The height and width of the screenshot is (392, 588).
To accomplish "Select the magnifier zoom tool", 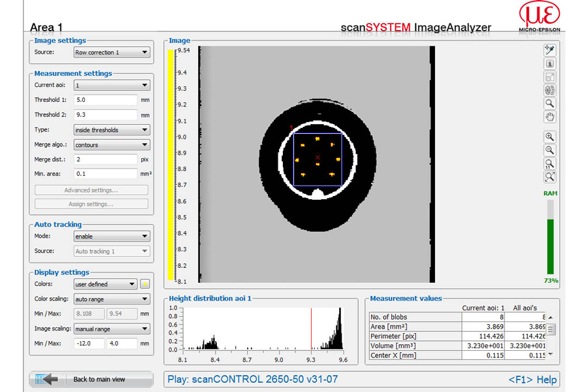I will click(x=549, y=103).
